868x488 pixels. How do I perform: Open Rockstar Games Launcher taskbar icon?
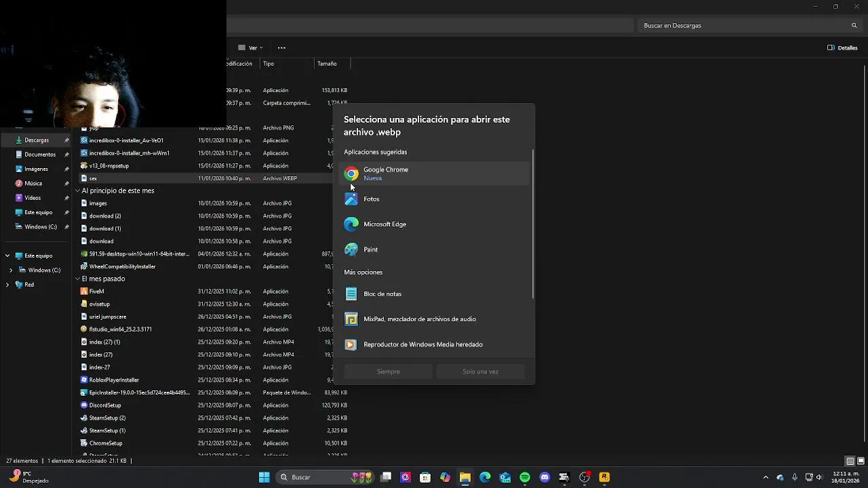604,477
